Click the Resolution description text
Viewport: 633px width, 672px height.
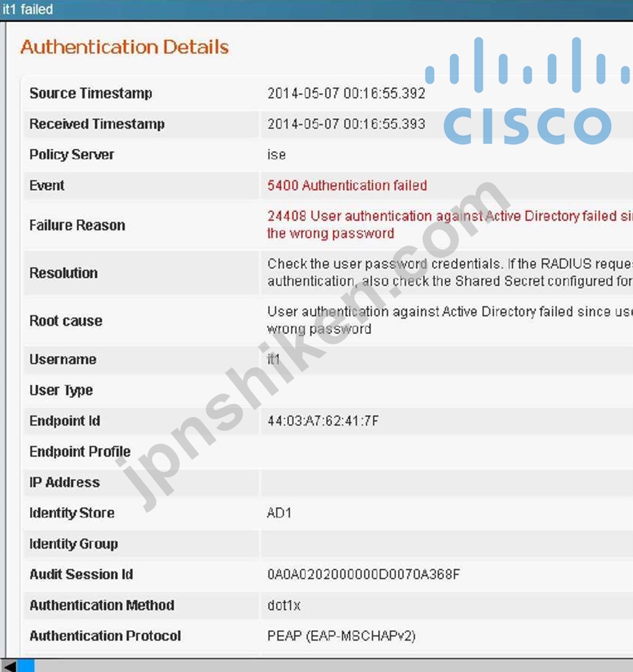(449, 272)
